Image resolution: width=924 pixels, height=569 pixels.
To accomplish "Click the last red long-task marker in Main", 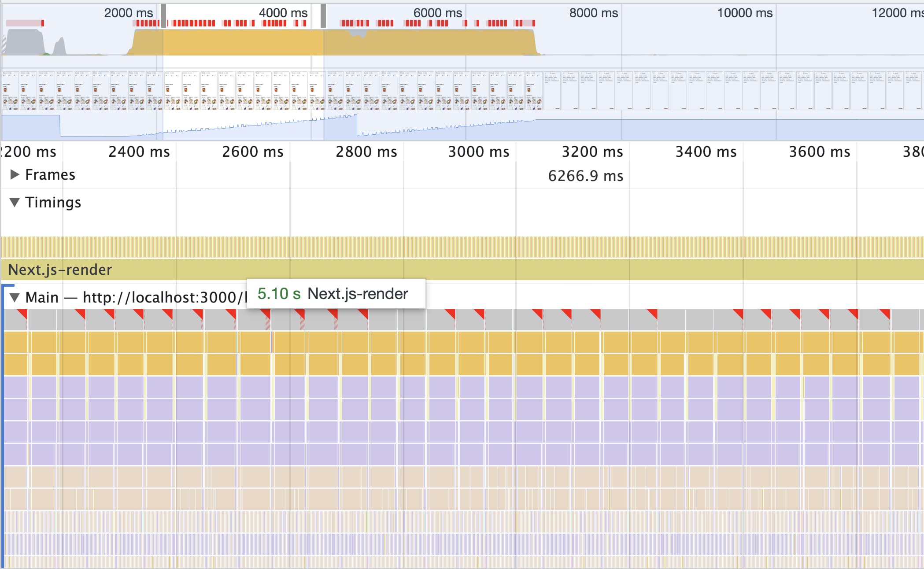I will point(886,314).
